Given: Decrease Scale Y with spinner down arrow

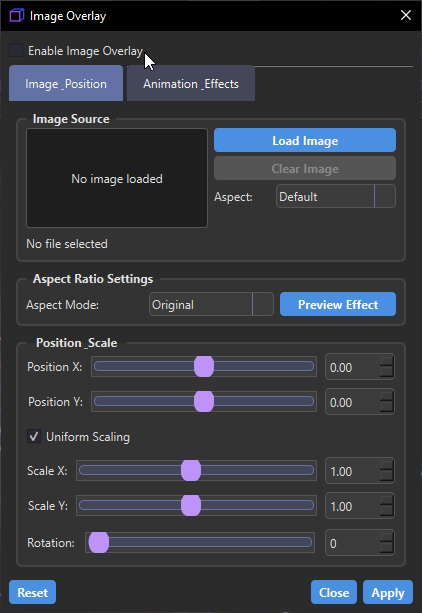Looking at the screenshot, I should (387, 511).
